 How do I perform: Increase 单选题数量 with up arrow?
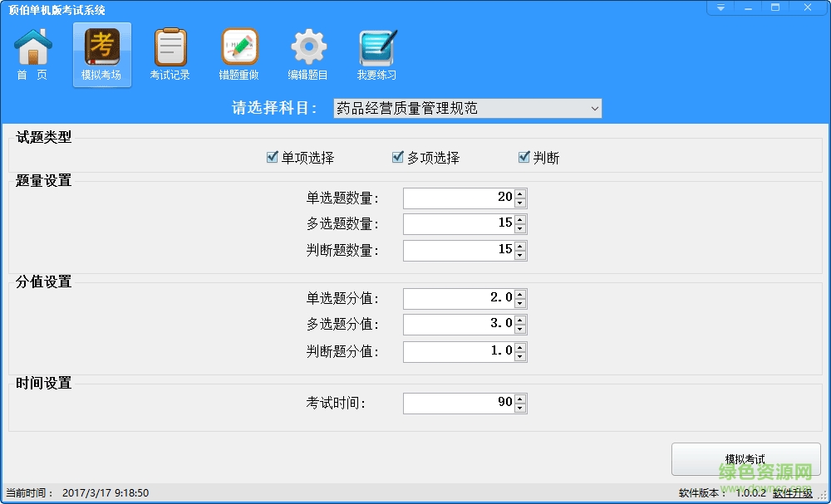[520, 193]
